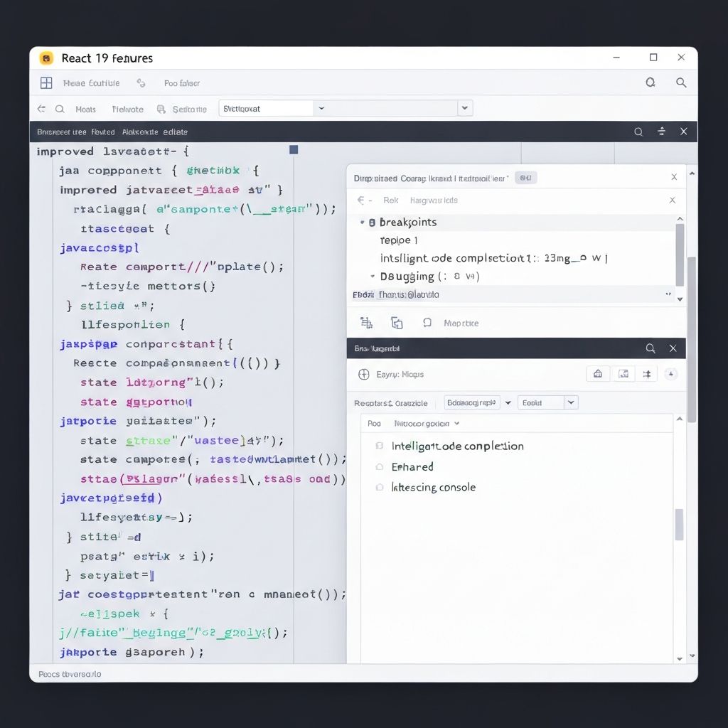Screen dimensions: 728x728
Task: Expand the Nritoor goxien column chevron
Action: 457,424
